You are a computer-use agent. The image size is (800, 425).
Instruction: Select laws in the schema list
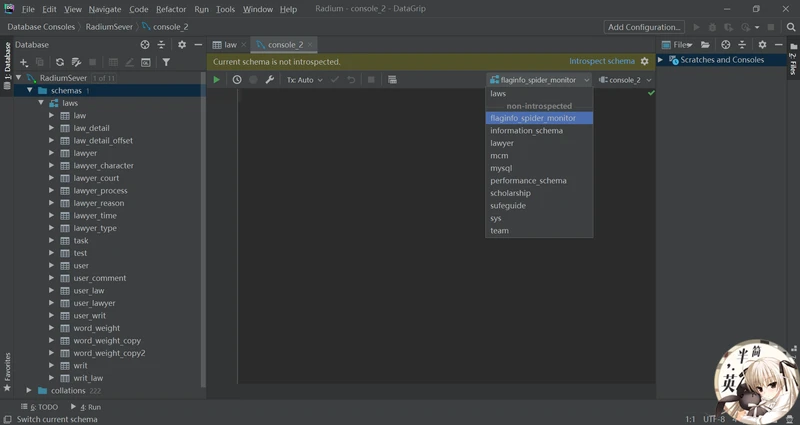click(x=539, y=93)
